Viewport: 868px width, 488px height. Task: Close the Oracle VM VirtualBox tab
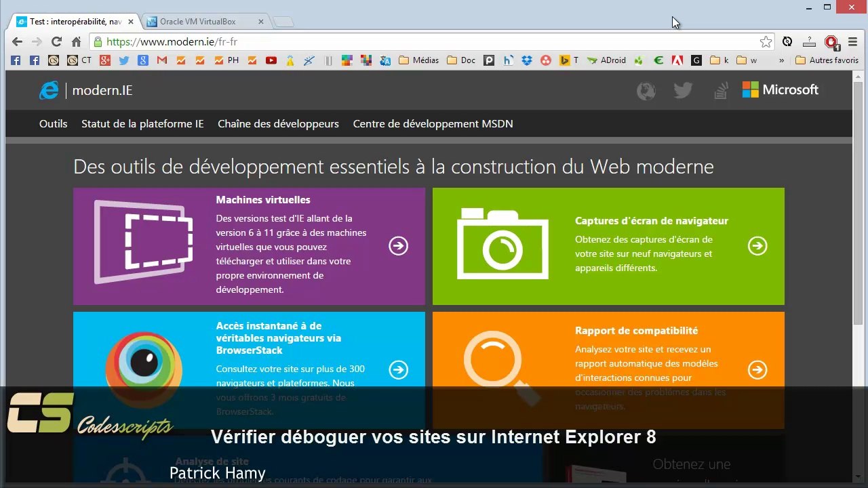(261, 22)
